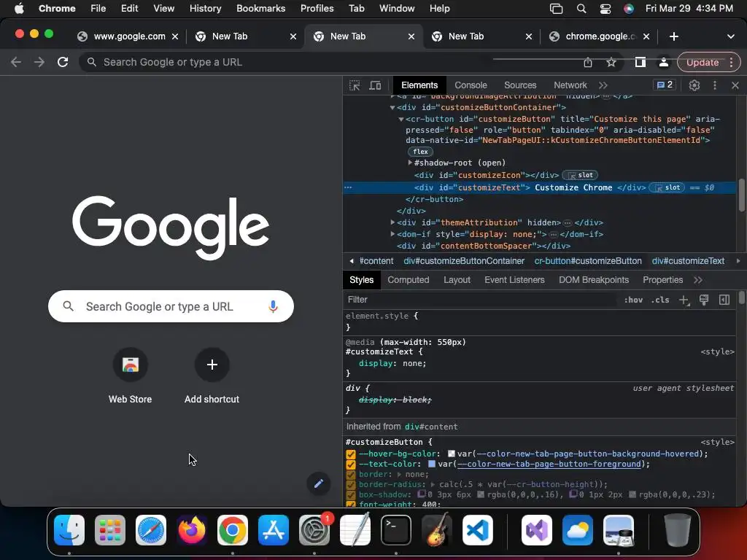Launch Firefox from the Dock
747x560 pixels.
[192, 530]
